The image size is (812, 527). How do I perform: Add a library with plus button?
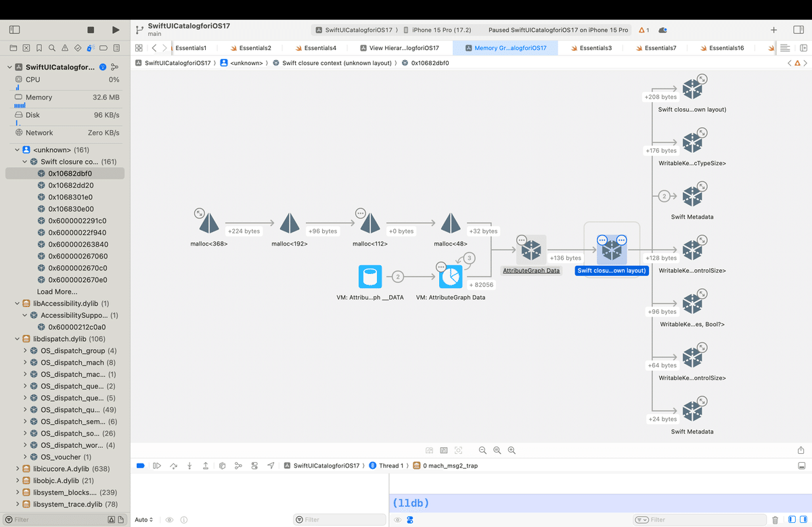click(774, 30)
